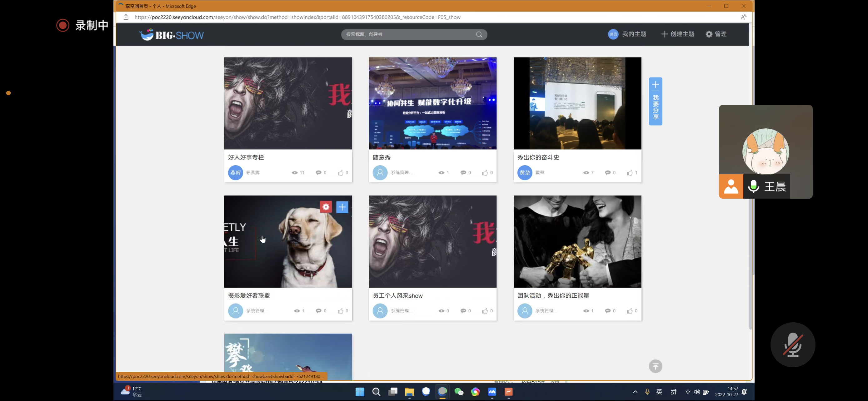Like the 员工个人风采show theme
The width and height of the screenshot is (868, 401).
coord(485,311)
